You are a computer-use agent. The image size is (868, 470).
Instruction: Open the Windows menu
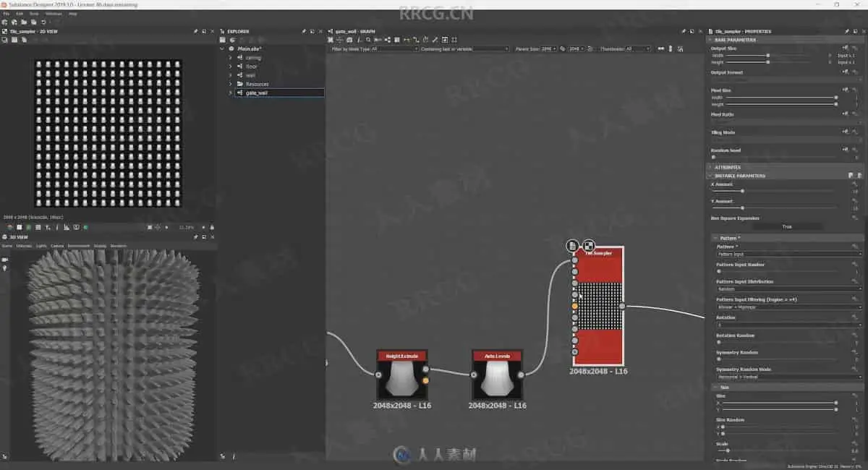coord(54,14)
